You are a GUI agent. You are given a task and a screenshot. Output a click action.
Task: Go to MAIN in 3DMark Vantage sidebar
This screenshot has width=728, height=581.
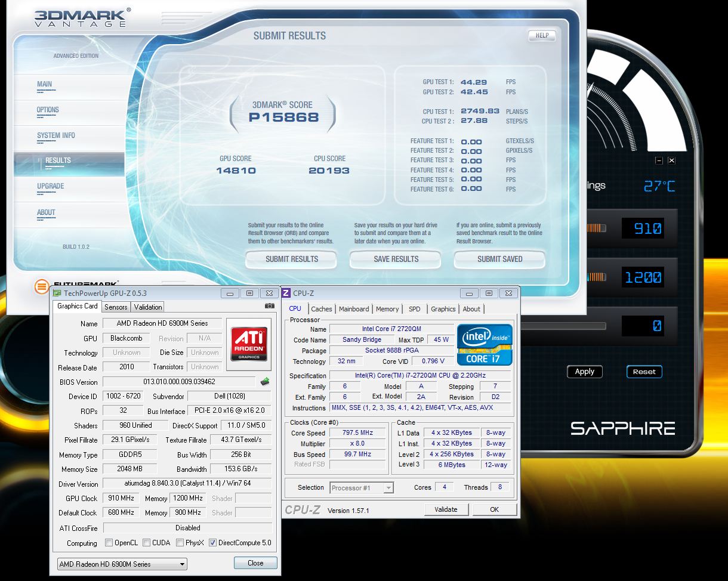(44, 84)
